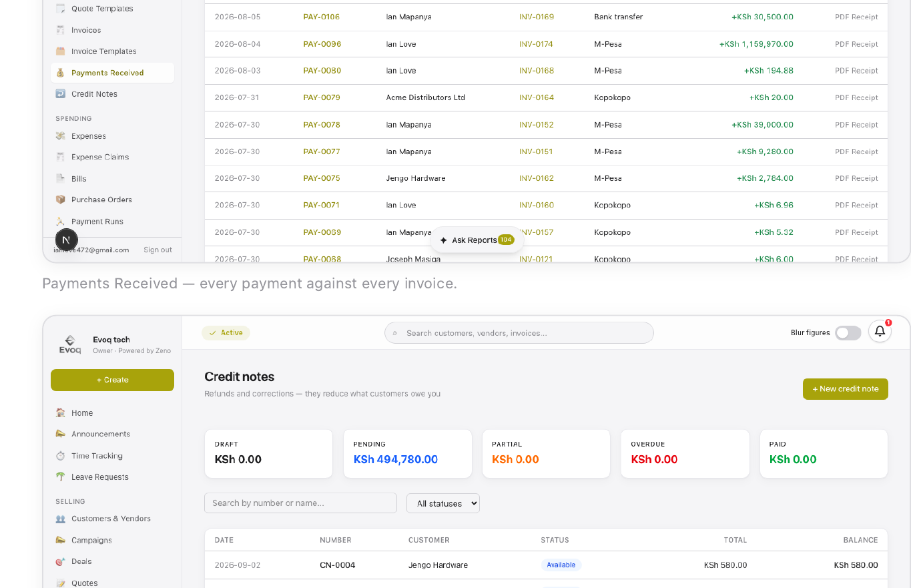Click the Expenses sidebar icon
The width and height of the screenshot is (911, 588).
click(x=61, y=136)
